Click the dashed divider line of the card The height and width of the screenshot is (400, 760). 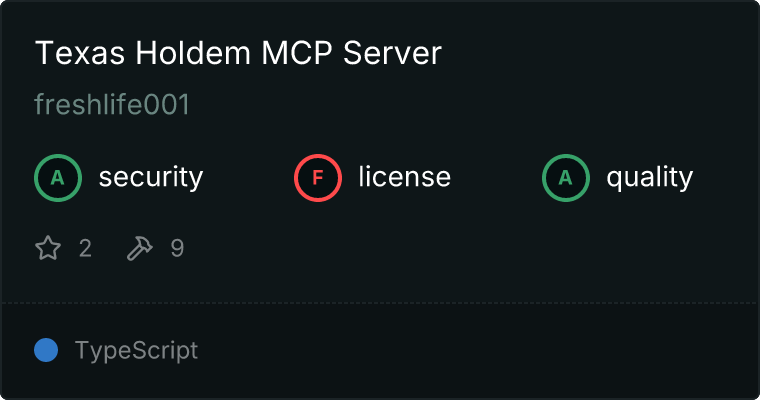(380, 303)
